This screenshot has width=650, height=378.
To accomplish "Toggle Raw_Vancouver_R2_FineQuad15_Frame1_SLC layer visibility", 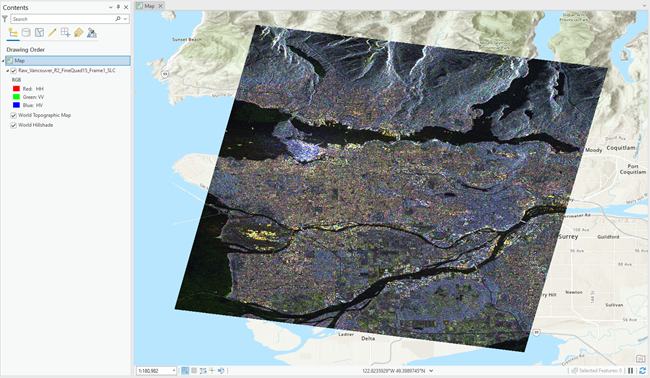I will point(14,71).
